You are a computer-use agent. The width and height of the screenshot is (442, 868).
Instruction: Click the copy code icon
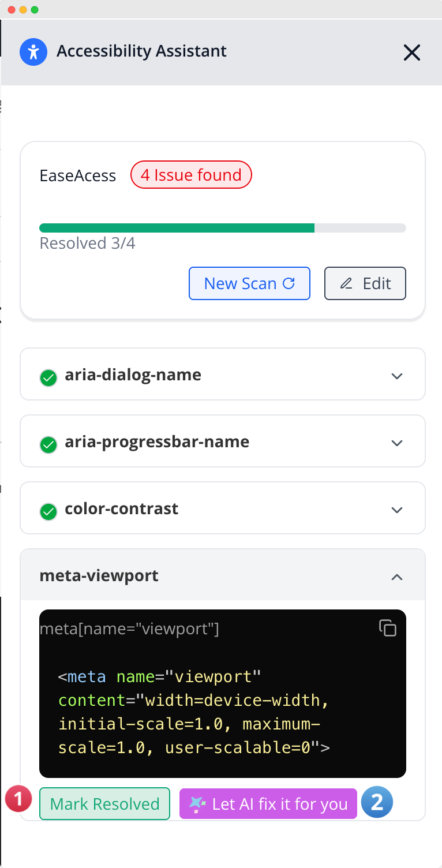(387, 628)
